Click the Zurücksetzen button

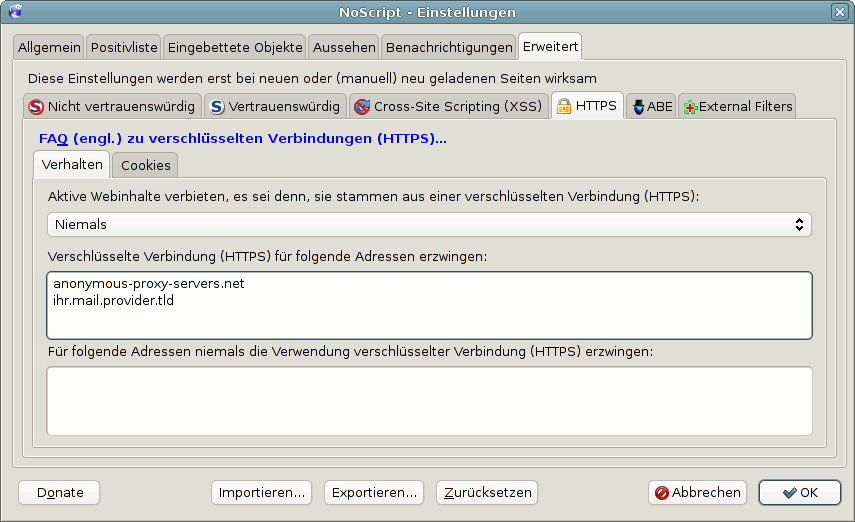coord(487,493)
